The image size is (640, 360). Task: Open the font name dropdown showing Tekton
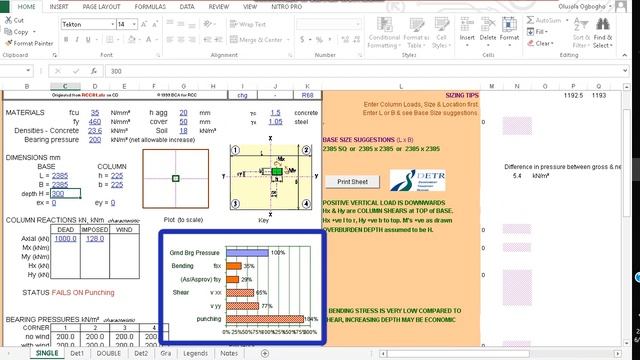[113, 24]
